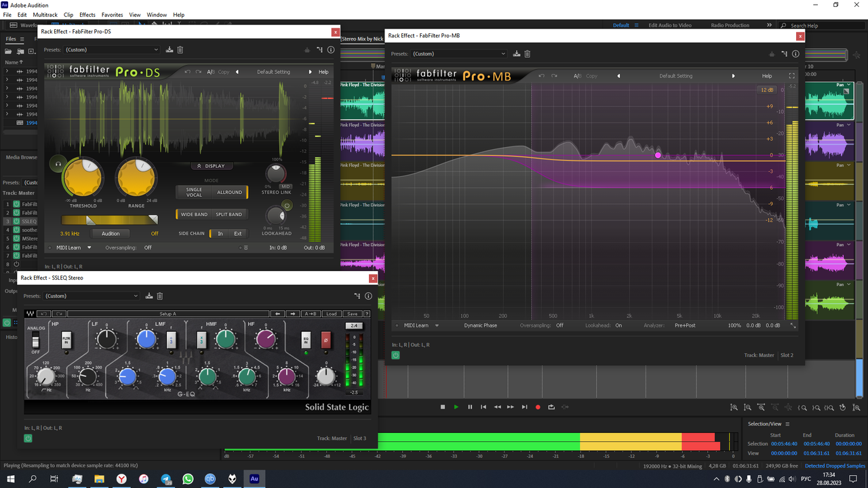The image size is (868, 488).
Task: Toggle SSLEQ Stereo effect power state
Action: (x=28, y=439)
